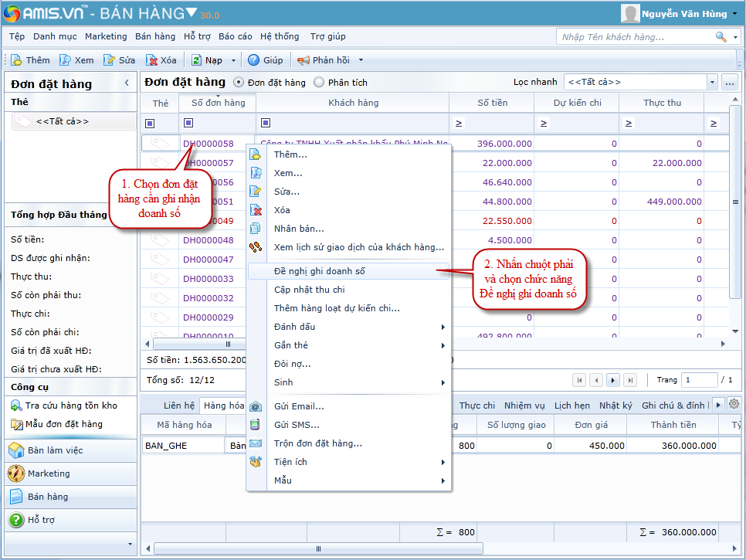Click the next page navigation button
Viewport: 746px width, 560px height.
point(612,380)
